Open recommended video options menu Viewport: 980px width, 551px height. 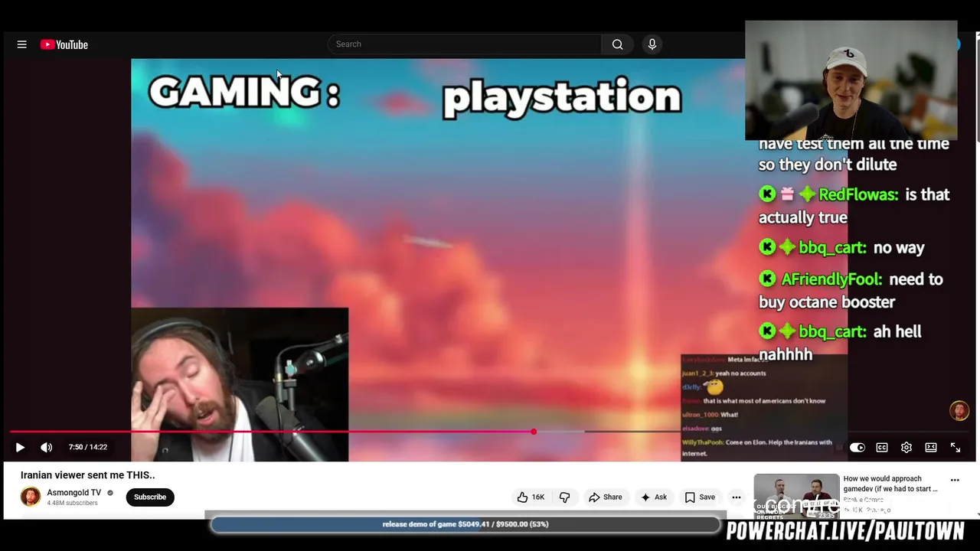955,480
